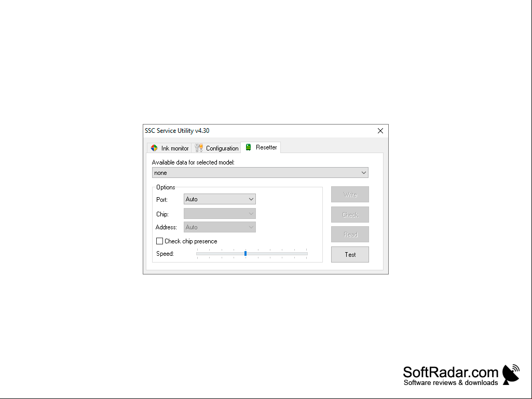The width and height of the screenshot is (532, 399).
Task: Open the Chip dropdown
Action: (220, 214)
